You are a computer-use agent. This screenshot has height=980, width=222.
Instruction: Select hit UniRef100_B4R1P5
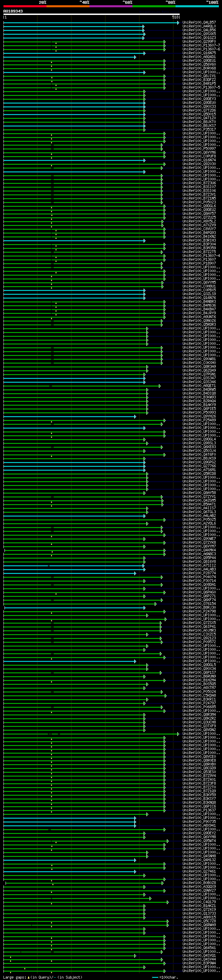point(199,83)
